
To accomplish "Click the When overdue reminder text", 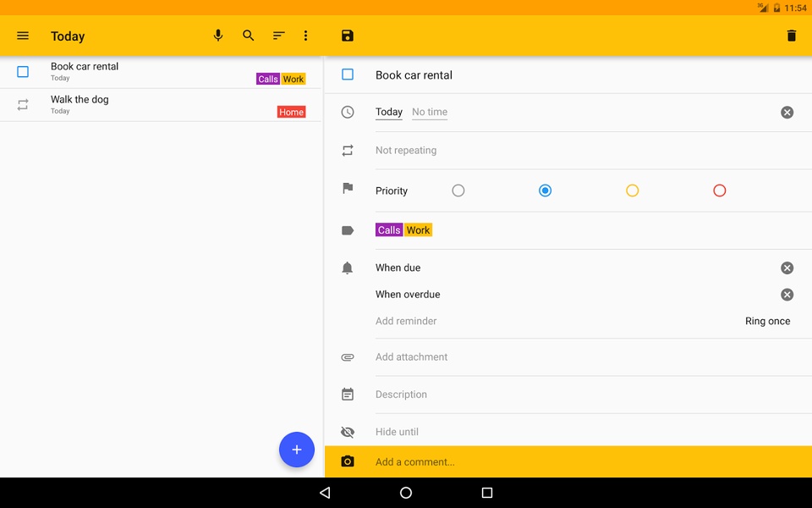I will 408,295.
